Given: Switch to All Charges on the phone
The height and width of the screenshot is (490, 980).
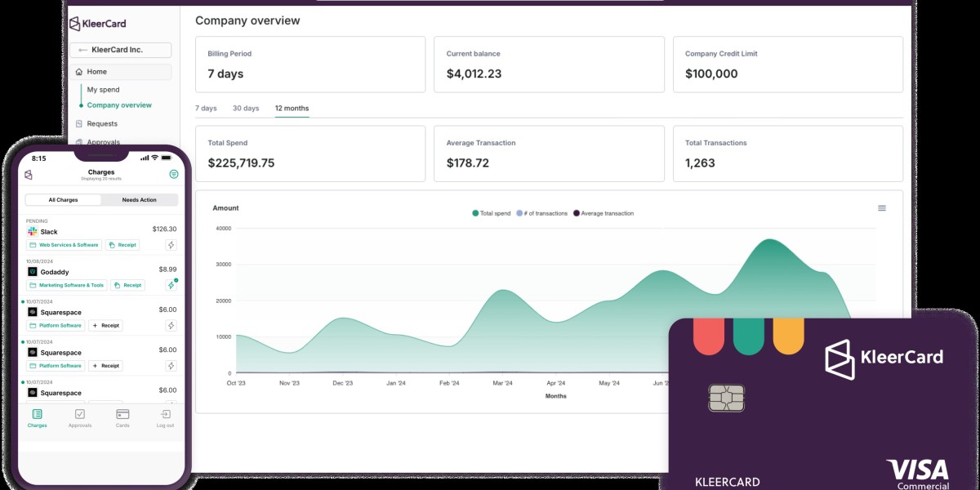Looking at the screenshot, I should 63,199.
